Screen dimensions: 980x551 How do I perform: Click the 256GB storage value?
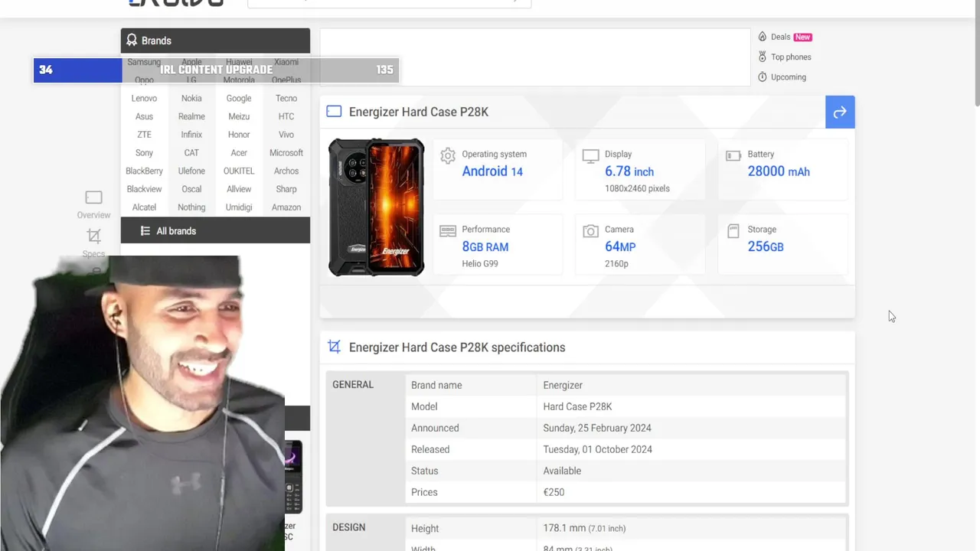pos(766,246)
